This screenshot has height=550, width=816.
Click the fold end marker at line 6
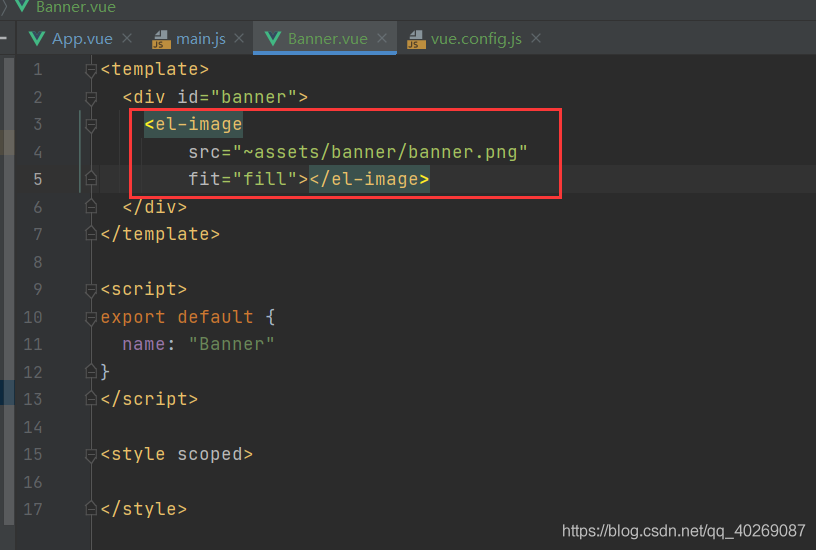point(91,207)
